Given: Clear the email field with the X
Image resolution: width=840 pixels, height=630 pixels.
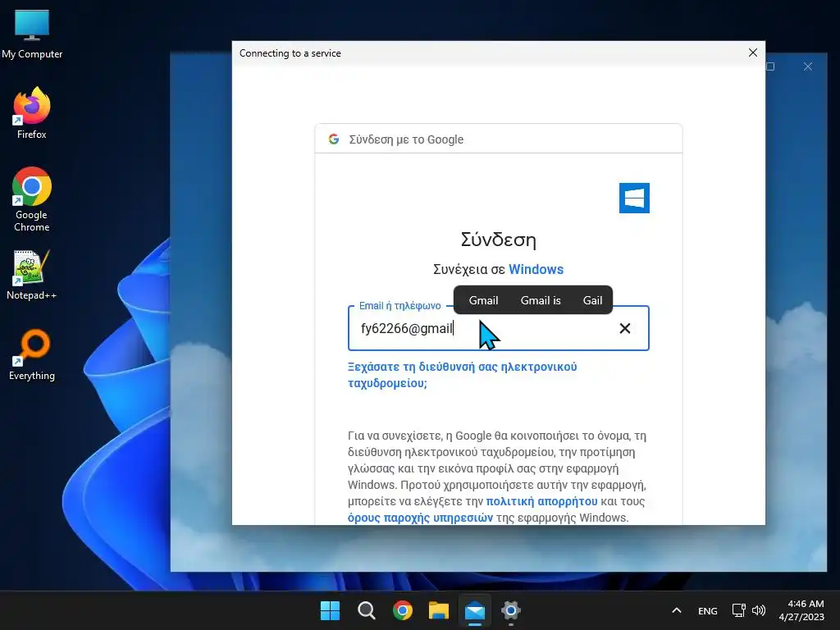Looking at the screenshot, I should coord(624,328).
